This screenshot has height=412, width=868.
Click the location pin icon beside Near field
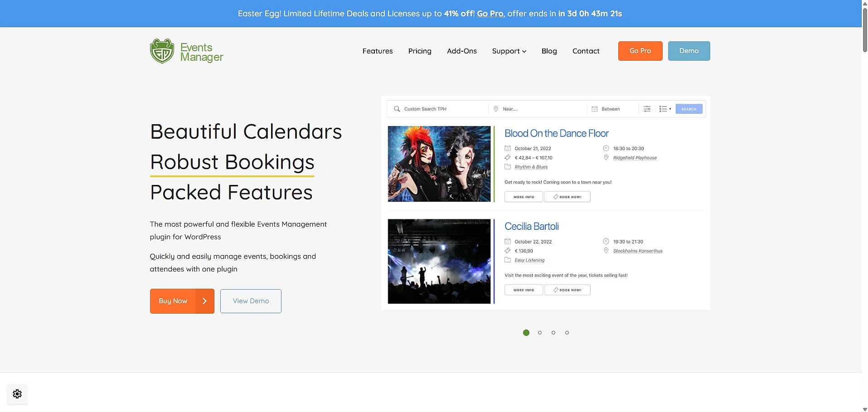[x=496, y=109]
